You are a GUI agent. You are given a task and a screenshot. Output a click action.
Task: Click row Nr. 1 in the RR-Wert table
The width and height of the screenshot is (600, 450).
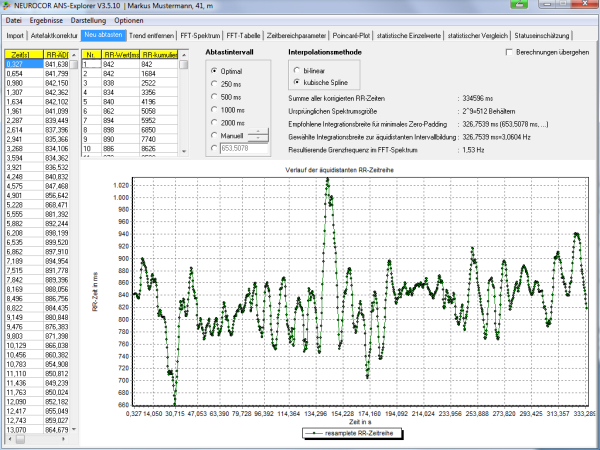[91, 64]
